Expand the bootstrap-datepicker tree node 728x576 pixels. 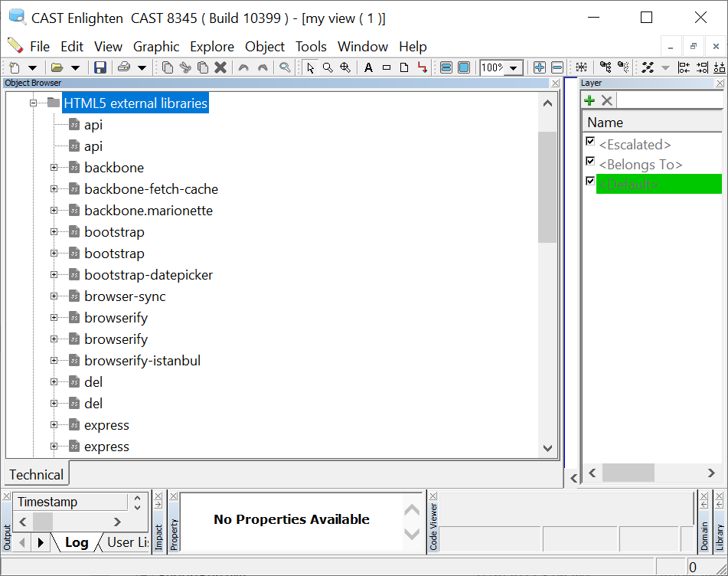54,275
